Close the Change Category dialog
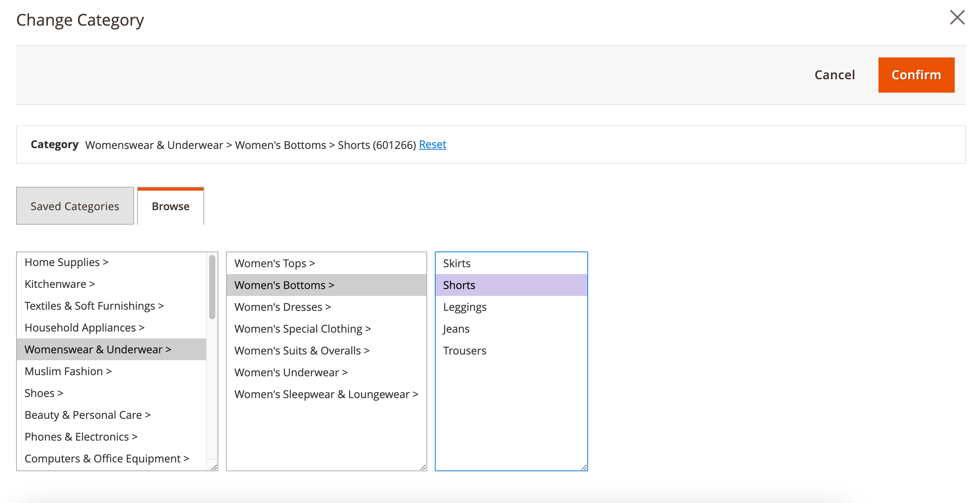 957,18
